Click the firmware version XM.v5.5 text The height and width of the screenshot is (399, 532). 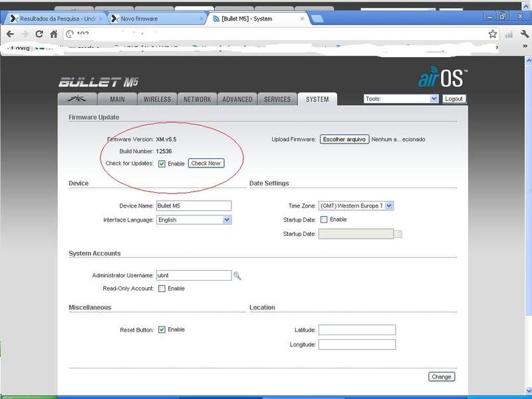pos(166,140)
